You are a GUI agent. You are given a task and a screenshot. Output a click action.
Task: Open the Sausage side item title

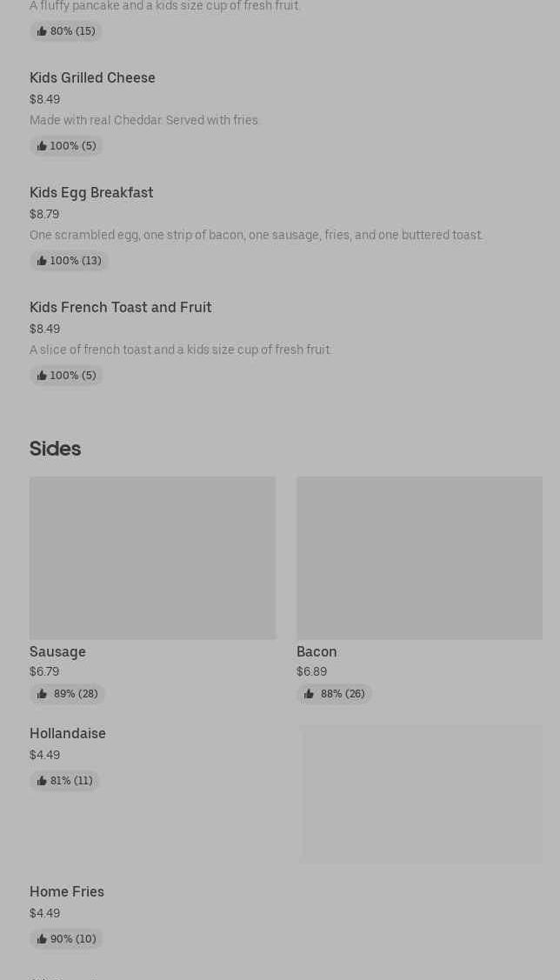click(x=57, y=652)
